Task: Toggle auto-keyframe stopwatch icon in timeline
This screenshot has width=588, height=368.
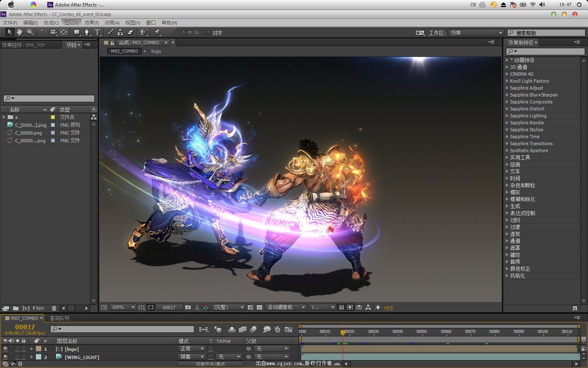Action: [x=278, y=329]
